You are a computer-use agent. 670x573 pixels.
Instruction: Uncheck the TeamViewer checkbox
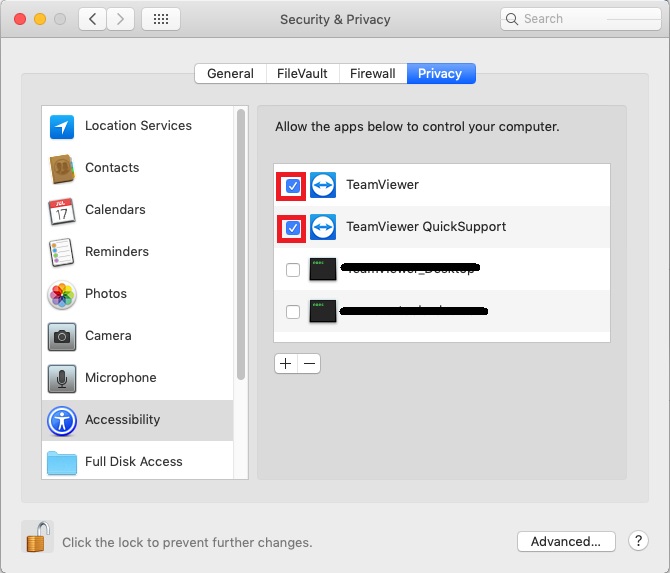[x=293, y=185]
